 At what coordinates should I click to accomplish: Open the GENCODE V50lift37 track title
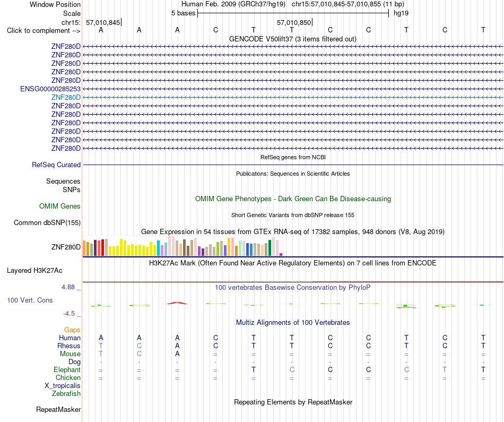click(x=292, y=39)
